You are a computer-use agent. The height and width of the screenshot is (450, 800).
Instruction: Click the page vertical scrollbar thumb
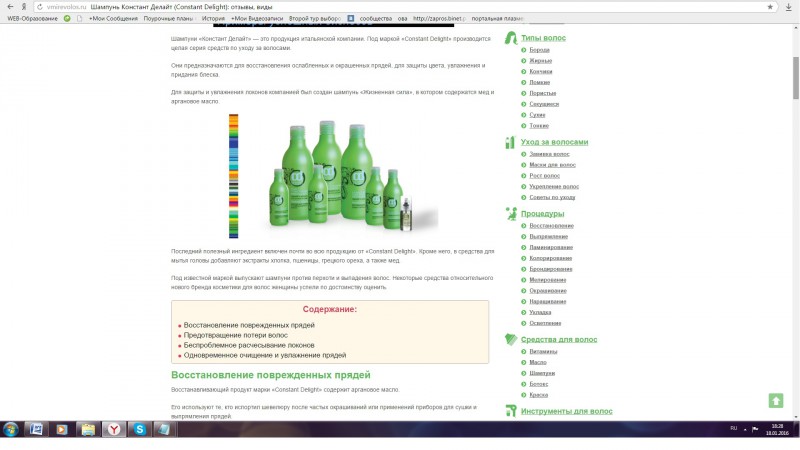795,78
